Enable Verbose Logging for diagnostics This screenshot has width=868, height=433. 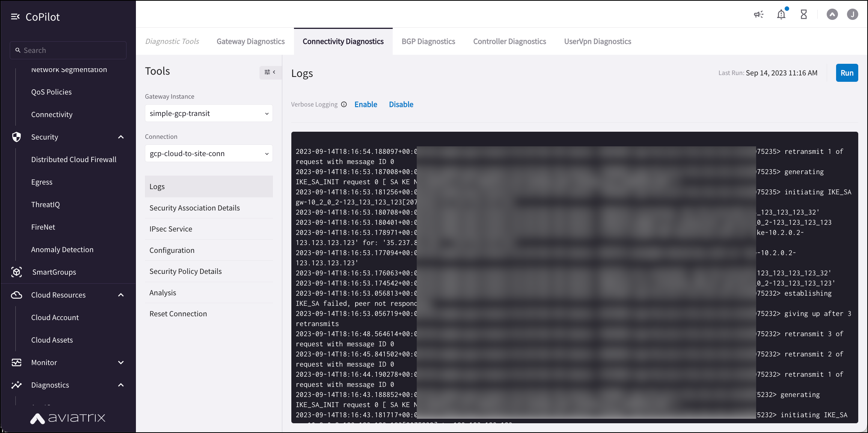coord(366,104)
